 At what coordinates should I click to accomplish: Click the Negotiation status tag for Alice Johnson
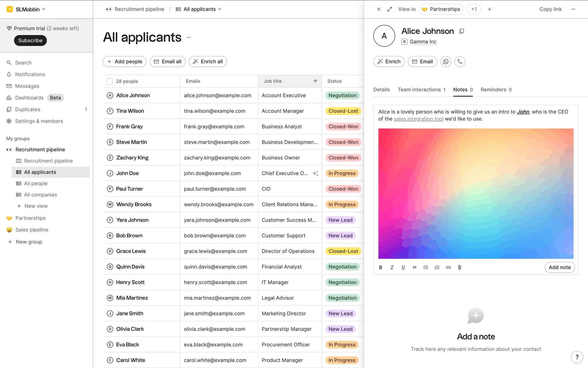[342, 95]
